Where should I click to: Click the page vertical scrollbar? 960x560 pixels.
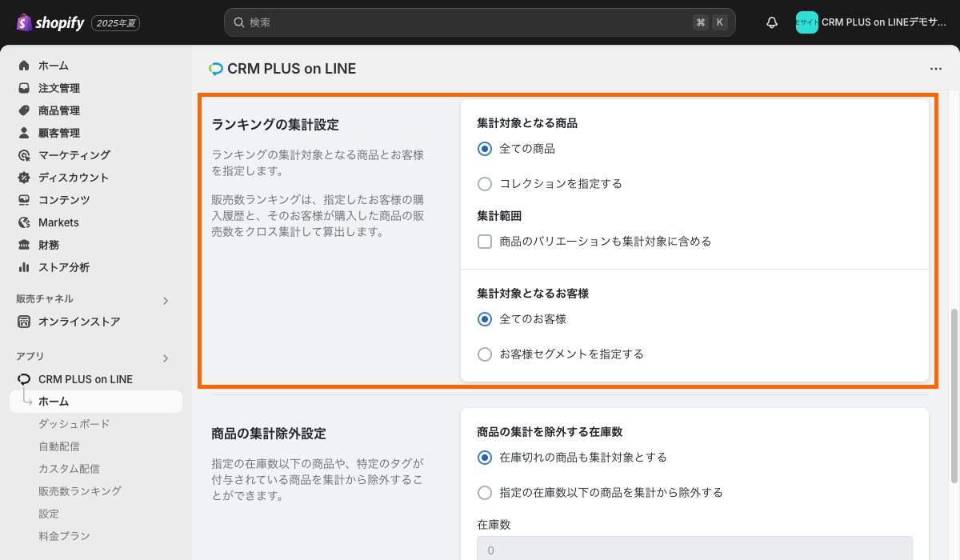[954, 396]
